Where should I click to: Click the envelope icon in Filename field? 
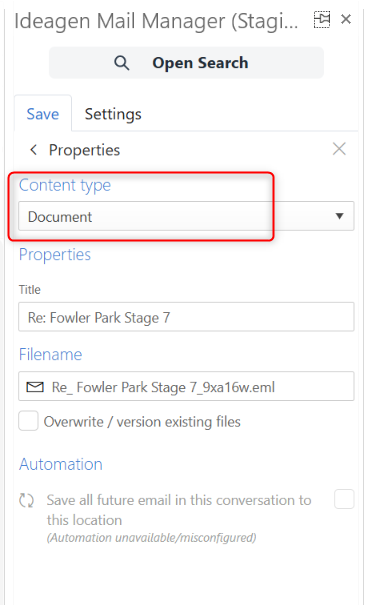tap(35, 387)
